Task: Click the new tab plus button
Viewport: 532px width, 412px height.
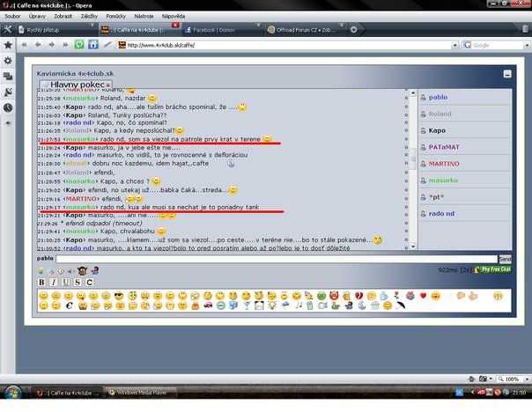Action: click(353, 30)
